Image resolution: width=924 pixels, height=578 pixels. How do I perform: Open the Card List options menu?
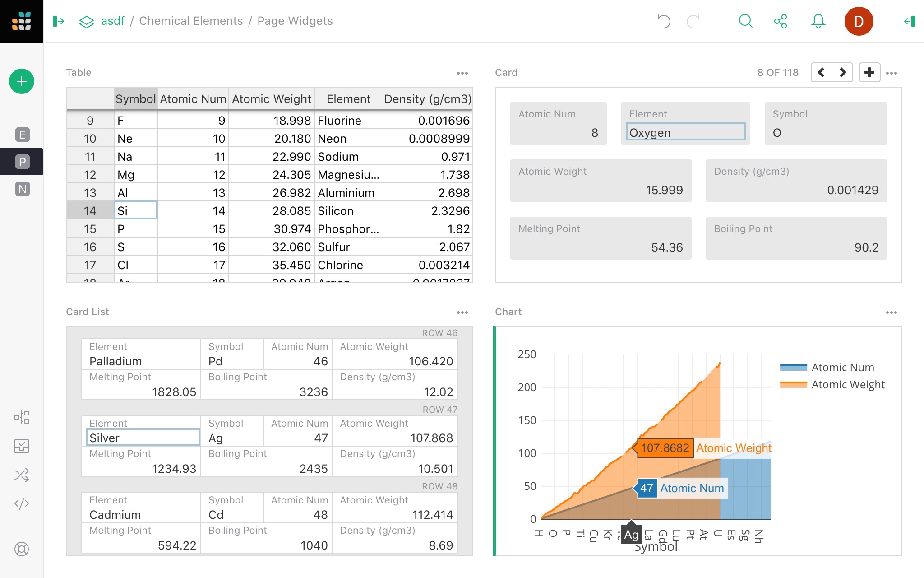463,312
